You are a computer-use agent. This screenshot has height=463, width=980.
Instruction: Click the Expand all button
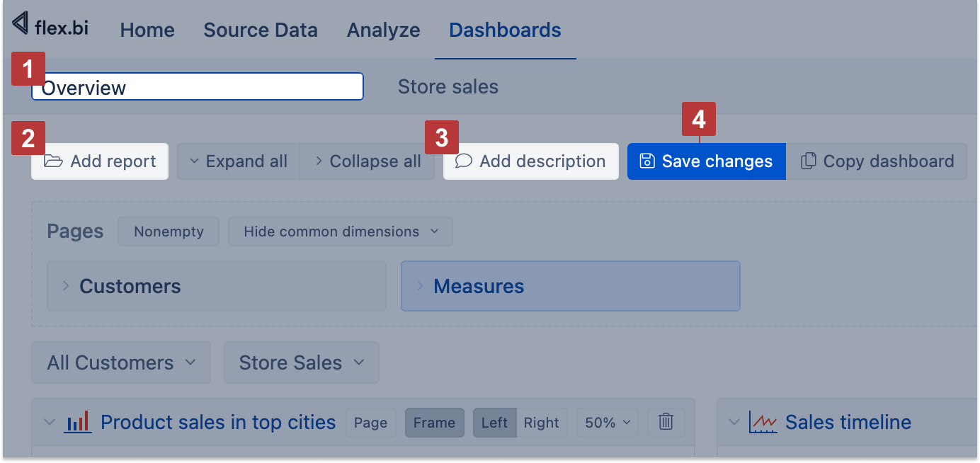coord(239,161)
